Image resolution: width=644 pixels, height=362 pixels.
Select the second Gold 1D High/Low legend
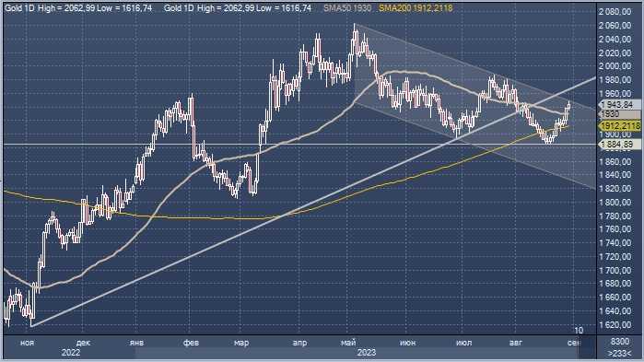(238, 7)
